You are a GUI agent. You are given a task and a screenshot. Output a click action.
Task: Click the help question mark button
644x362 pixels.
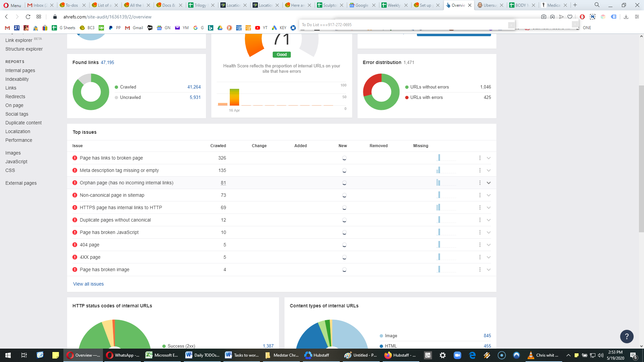(x=627, y=337)
